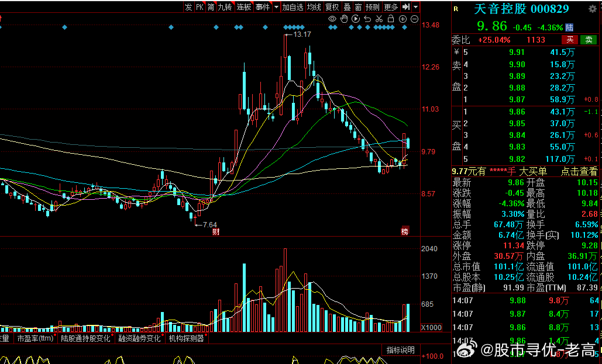Open settings gear in quote panel

(x=592, y=8)
